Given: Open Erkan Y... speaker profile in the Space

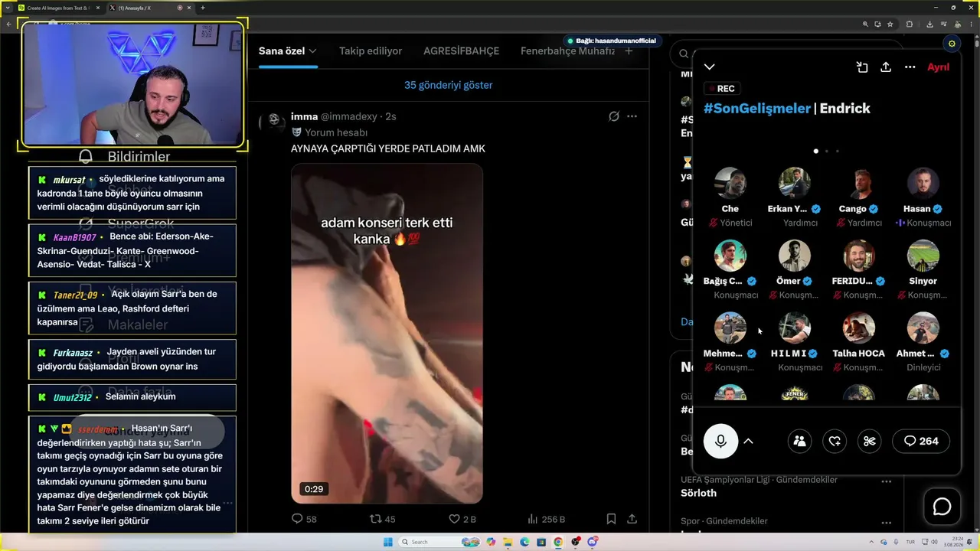Looking at the screenshot, I should (x=795, y=184).
